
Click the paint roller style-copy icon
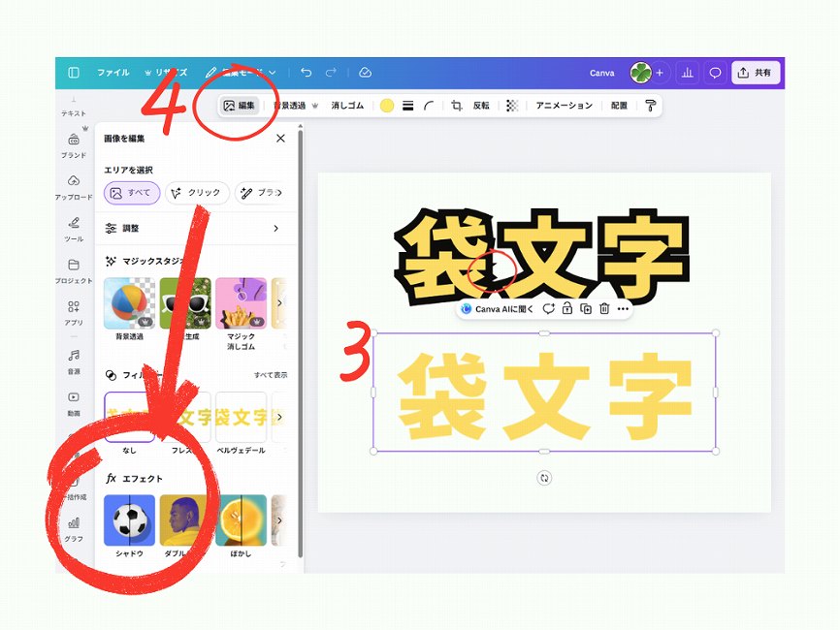click(650, 106)
